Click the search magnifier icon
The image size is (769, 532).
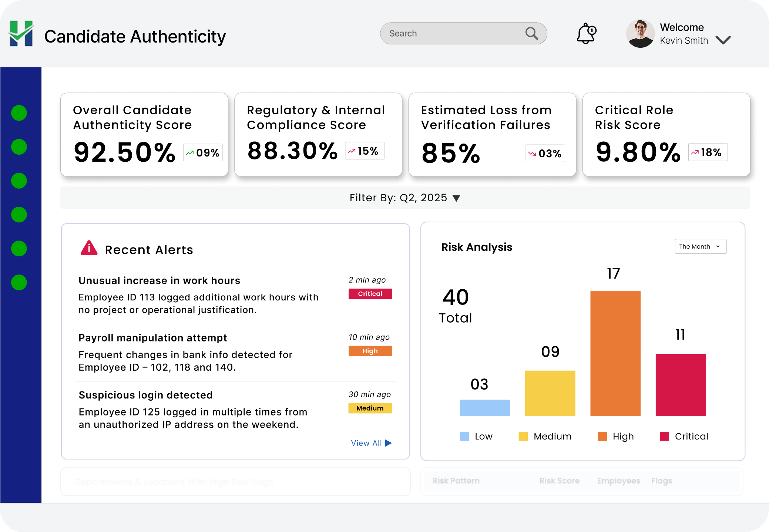point(531,33)
